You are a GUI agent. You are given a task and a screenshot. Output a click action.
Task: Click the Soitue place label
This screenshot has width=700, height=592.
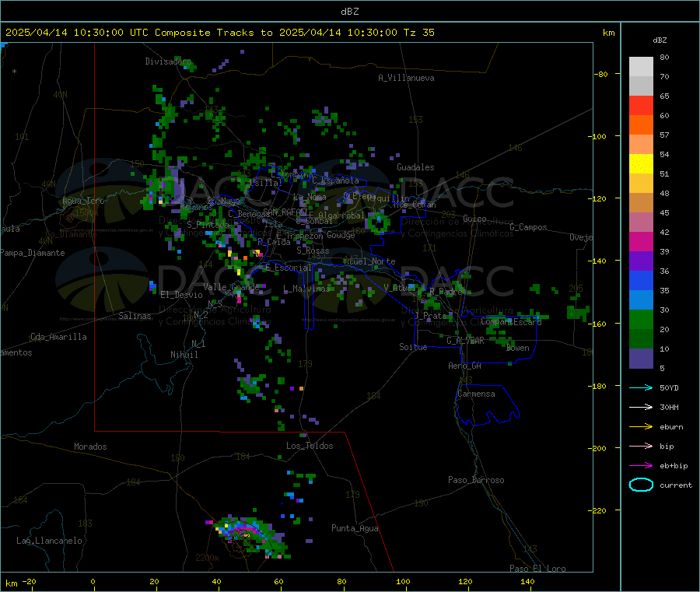(413, 347)
